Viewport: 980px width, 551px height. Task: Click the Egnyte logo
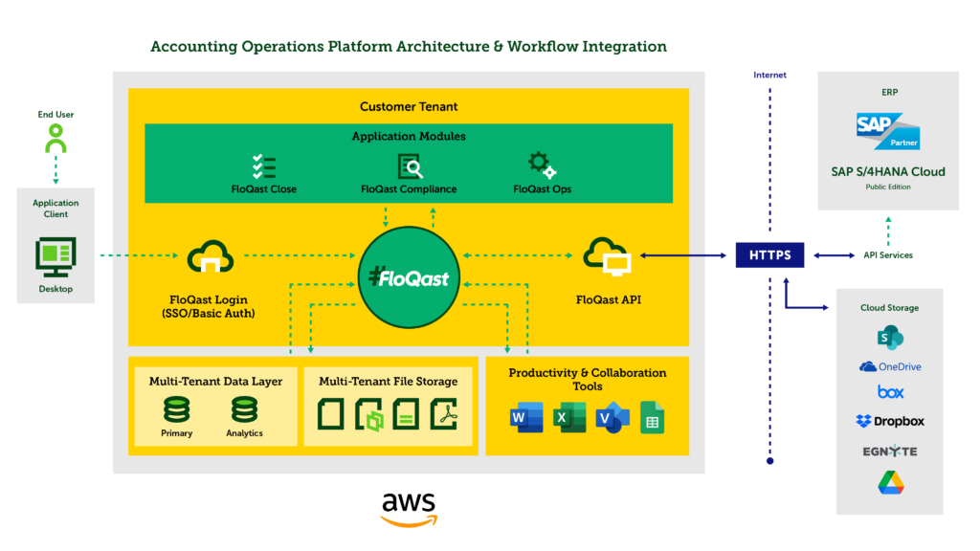890,452
